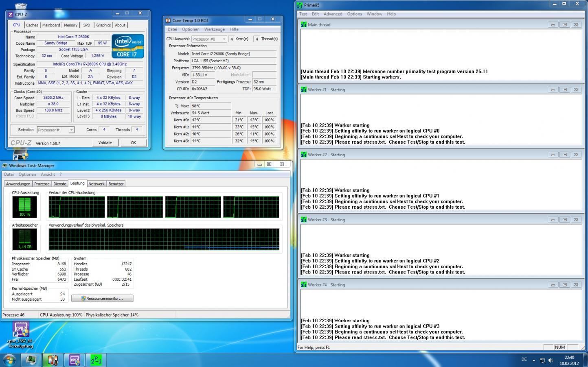Click the Worker #1 window icon
The height and width of the screenshot is (367, 588).
pyautogui.click(x=304, y=90)
